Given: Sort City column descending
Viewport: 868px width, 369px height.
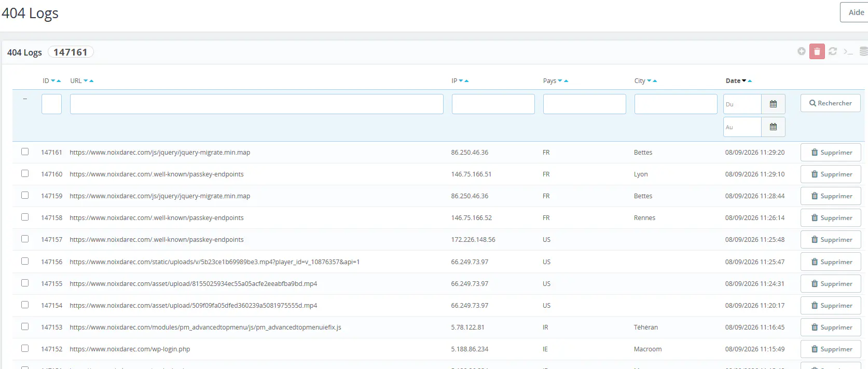Looking at the screenshot, I should [649, 81].
